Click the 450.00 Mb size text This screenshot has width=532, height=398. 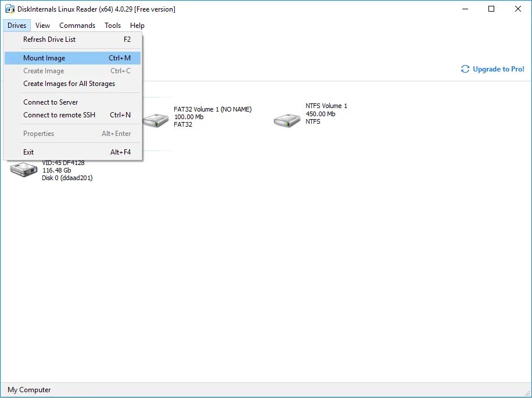point(320,114)
